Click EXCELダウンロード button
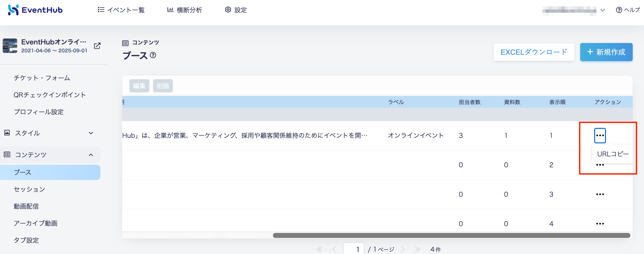 pyautogui.click(x=534, y=52)
